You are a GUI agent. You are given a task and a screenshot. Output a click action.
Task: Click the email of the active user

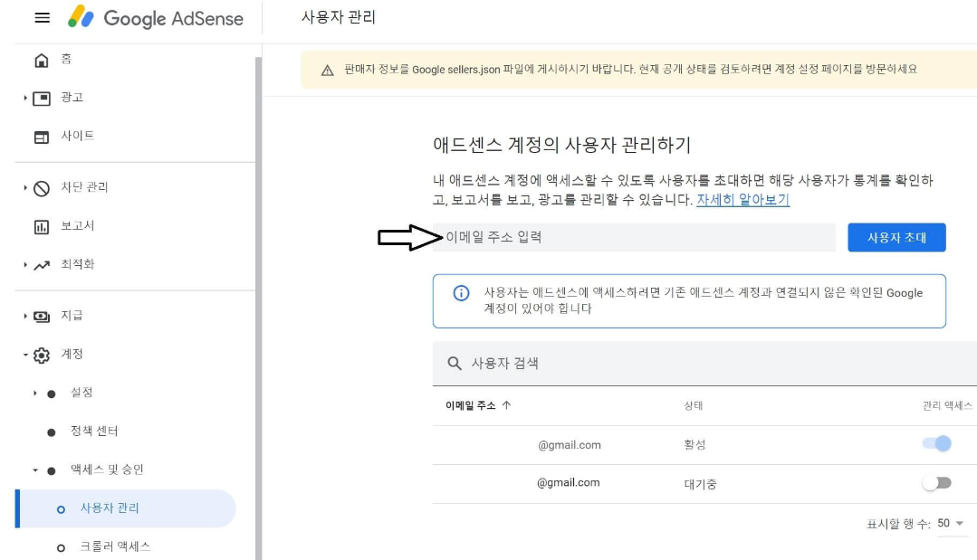click(570, 445)
